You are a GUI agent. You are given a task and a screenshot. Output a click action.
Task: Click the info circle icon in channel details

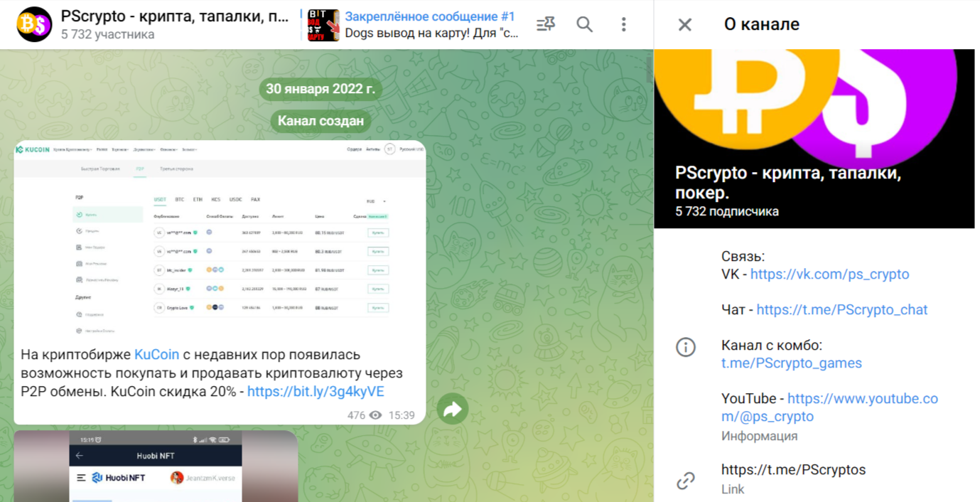click(686, 347)
